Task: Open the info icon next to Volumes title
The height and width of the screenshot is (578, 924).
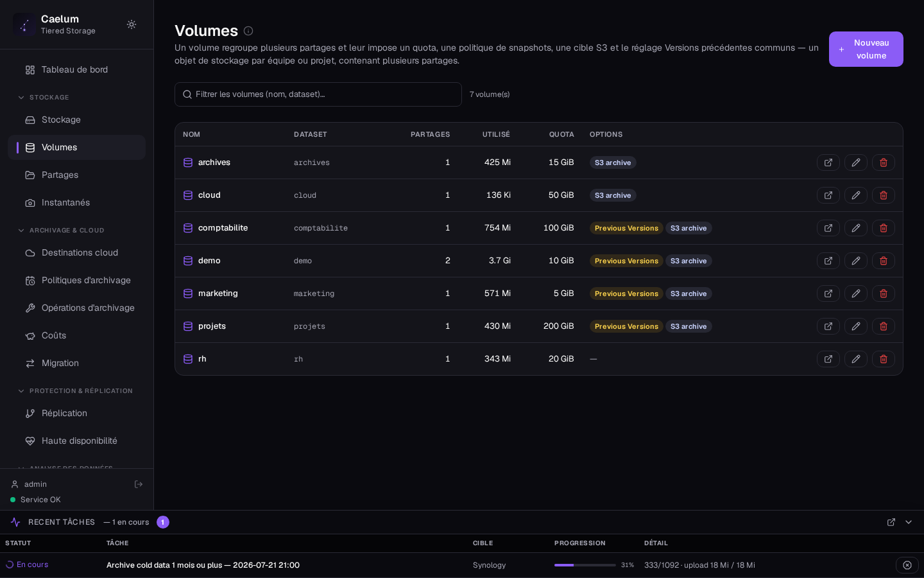Action: (x=248, y=31)
